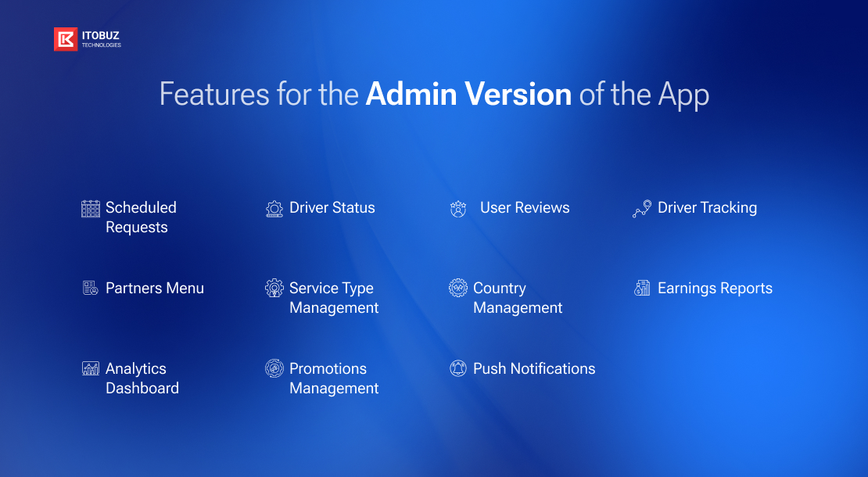Select the 'Partners Menu' label
The image size is (868, 477).
pos(155,288)
